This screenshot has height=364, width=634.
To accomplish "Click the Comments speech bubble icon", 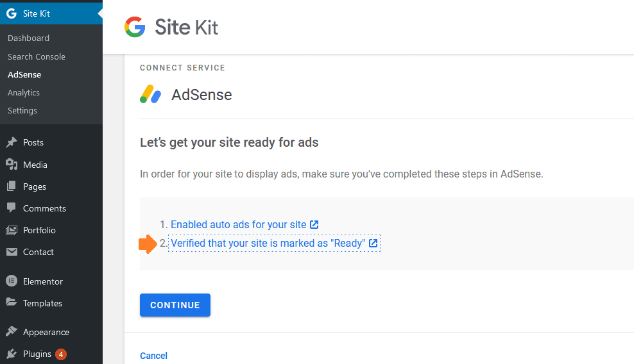I will 12,208.
